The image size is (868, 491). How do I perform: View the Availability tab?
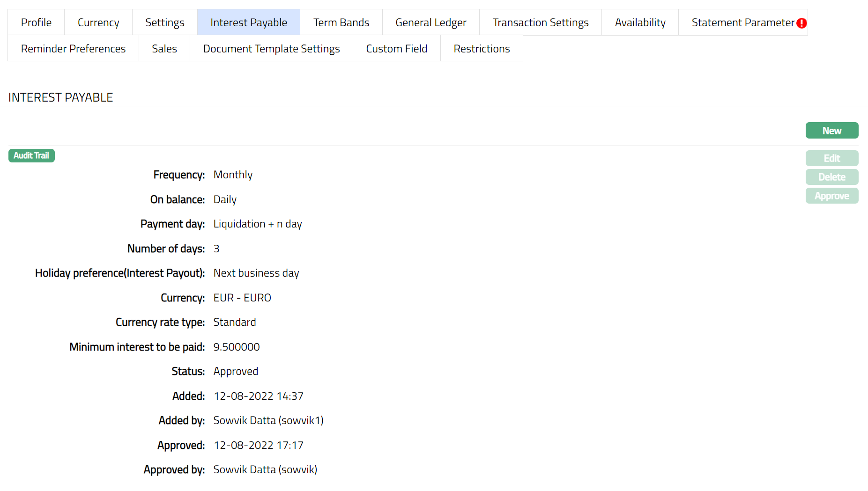pos(640,22)
